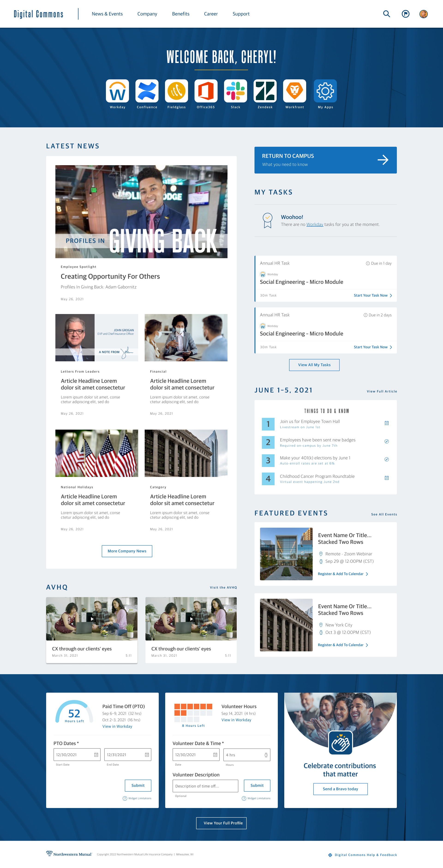
Task: Click the Northwestern Mutual footer logo
Action: click(x=69, y=854)
